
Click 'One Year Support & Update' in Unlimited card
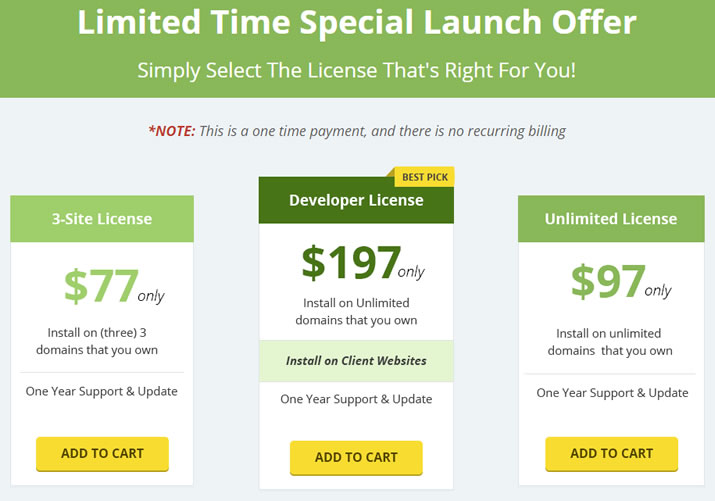point(612,393)
